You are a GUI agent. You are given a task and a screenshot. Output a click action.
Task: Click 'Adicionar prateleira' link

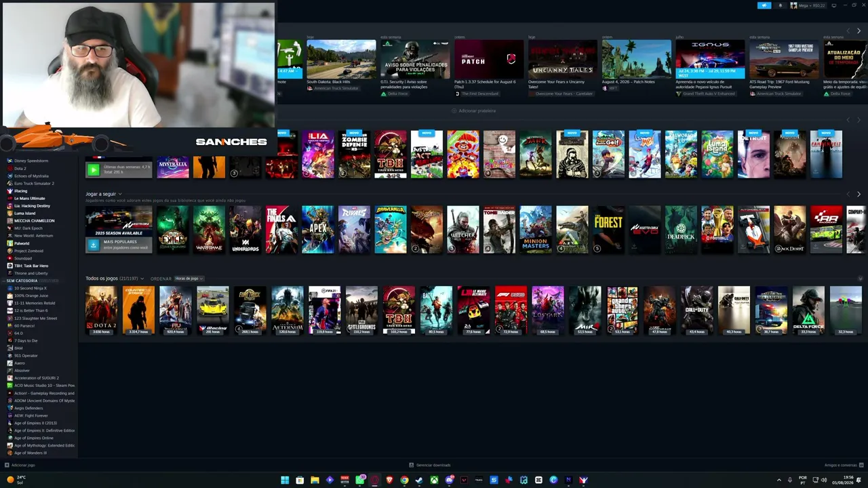pos(473,110)
